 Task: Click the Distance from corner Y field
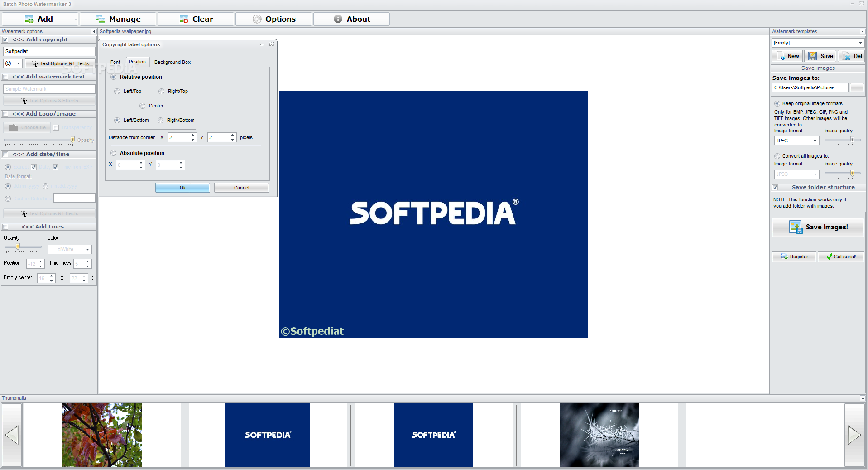coord(218,137)
